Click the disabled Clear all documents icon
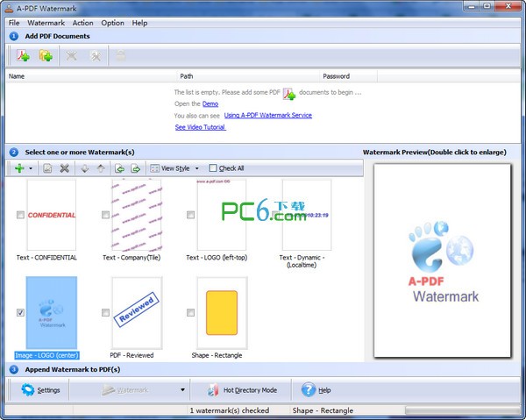526x420 pixels. [x=96, y=55]
